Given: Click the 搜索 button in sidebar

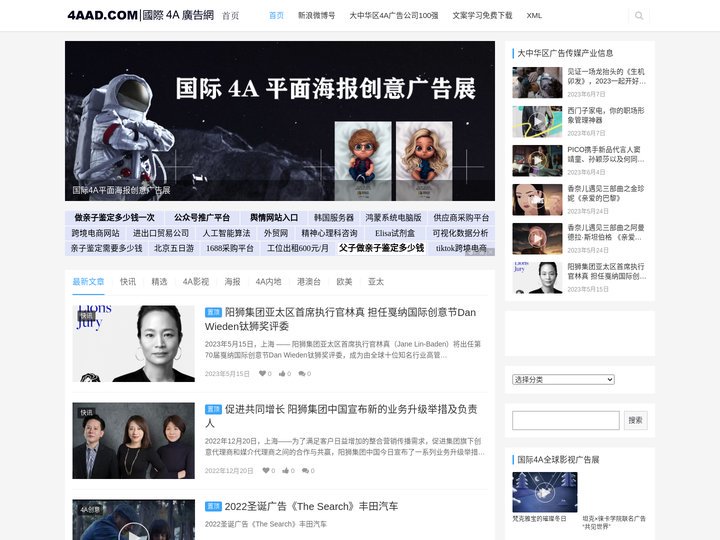Looking at the screenshot, I should (636, 420).
